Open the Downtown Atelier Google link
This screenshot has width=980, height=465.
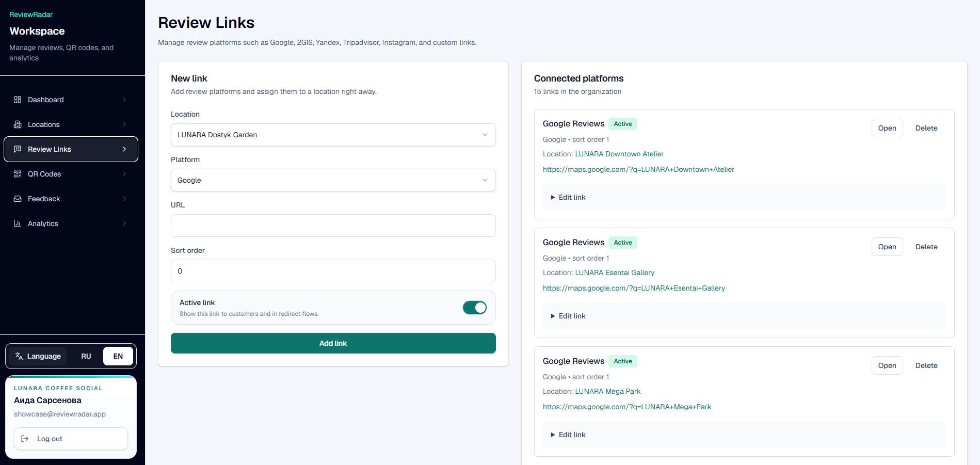(x=887, y=128)
